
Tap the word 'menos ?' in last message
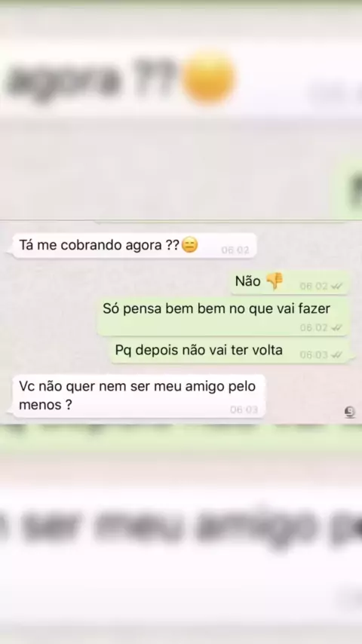click(45, 405)
